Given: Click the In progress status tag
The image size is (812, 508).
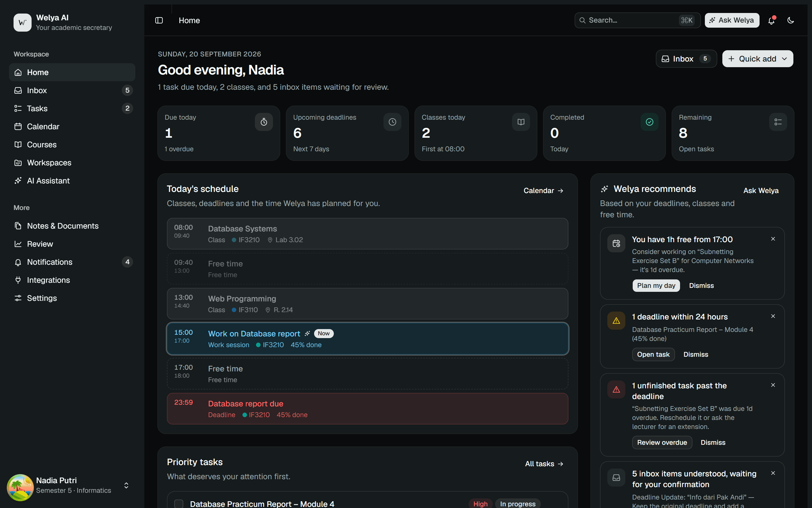Looking at the screenshot, I should point(517,504).
